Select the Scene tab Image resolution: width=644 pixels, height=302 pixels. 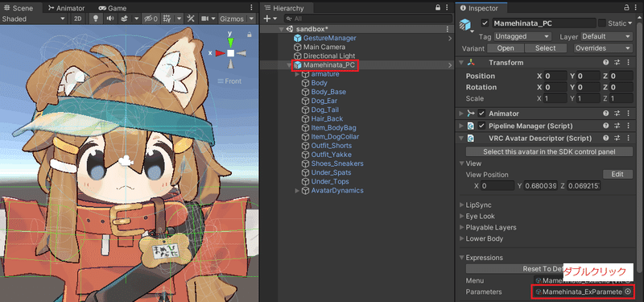19,8
